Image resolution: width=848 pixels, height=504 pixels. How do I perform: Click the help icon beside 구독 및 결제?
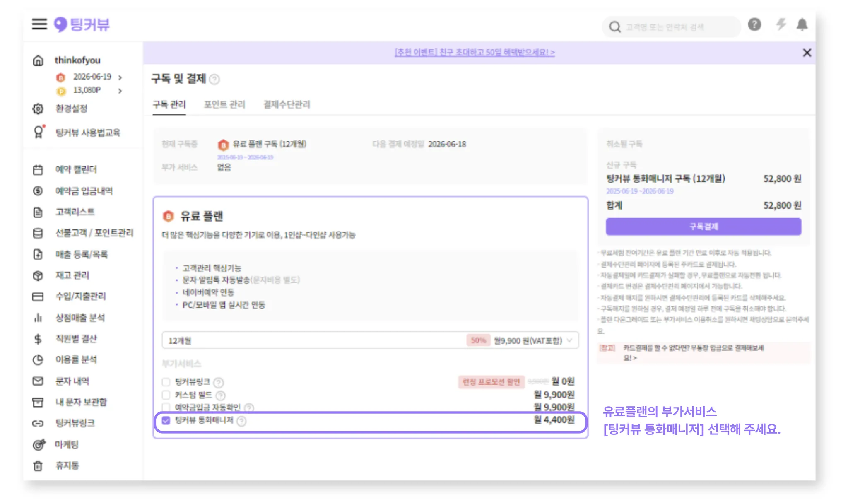pyautogui.click(x=214, y=79)
